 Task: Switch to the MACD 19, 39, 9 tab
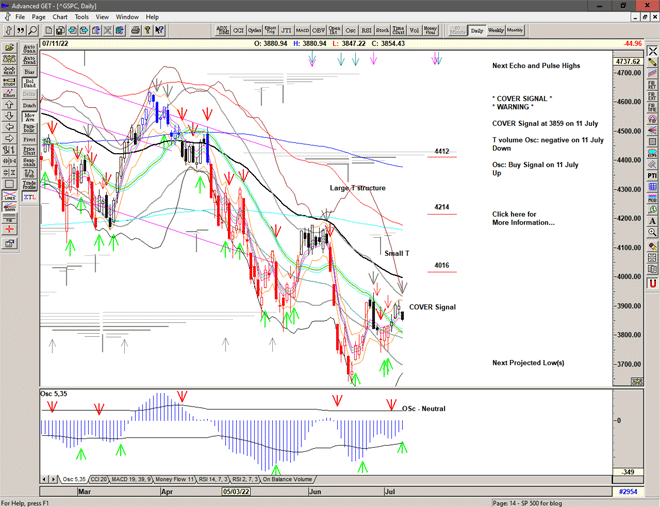pyautogui.click(x=135, y=479)
